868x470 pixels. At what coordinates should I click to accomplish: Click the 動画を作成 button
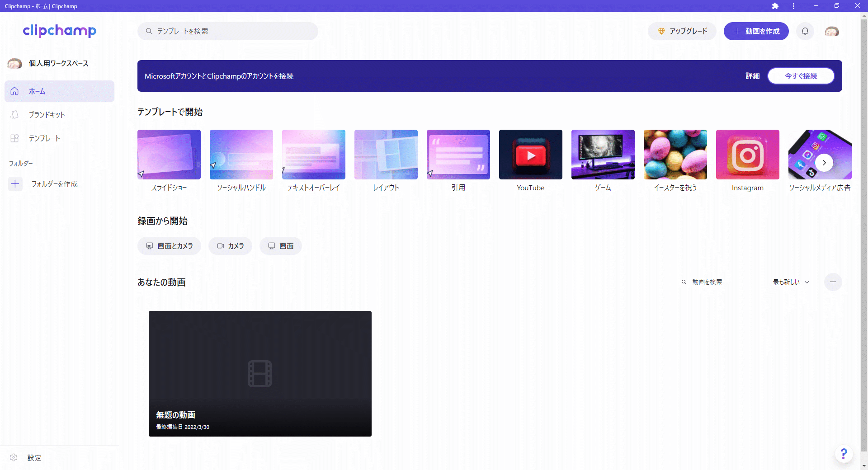(756, 31)
